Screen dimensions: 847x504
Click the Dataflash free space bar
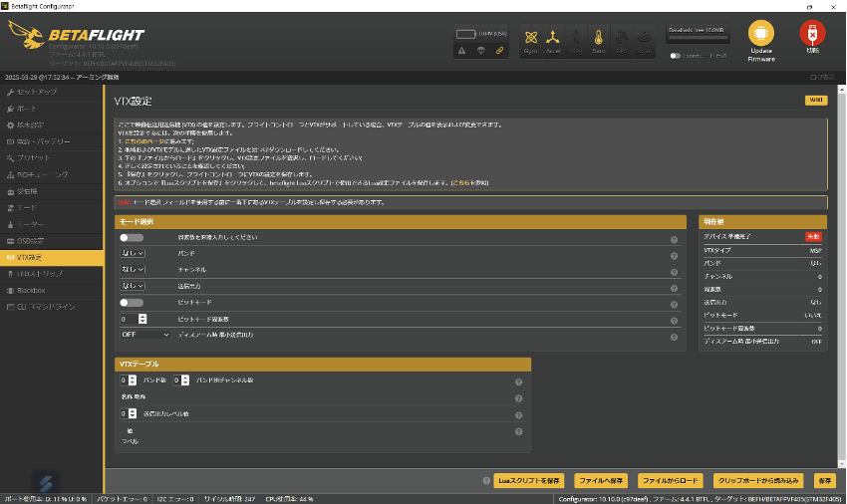click(x=698, y=39)
